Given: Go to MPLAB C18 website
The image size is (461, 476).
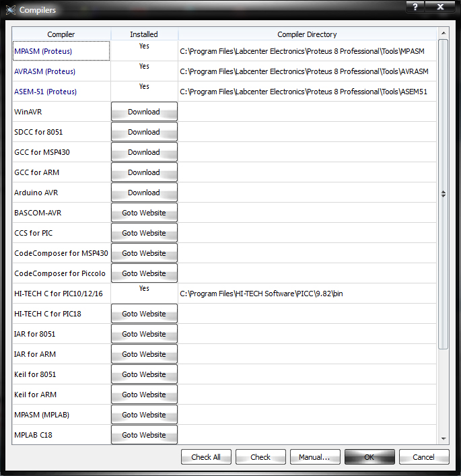Looking at the screenshot, I should (x=144, y=435).
